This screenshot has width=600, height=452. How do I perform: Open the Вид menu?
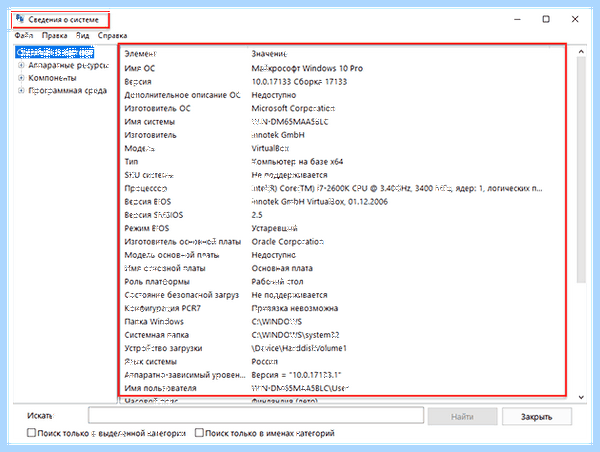(82, 36)
